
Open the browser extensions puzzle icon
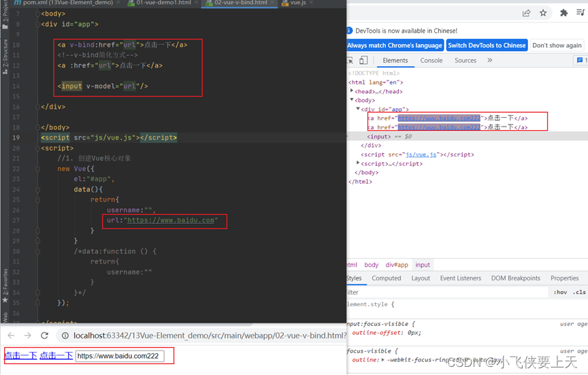(x=563, y=13)
